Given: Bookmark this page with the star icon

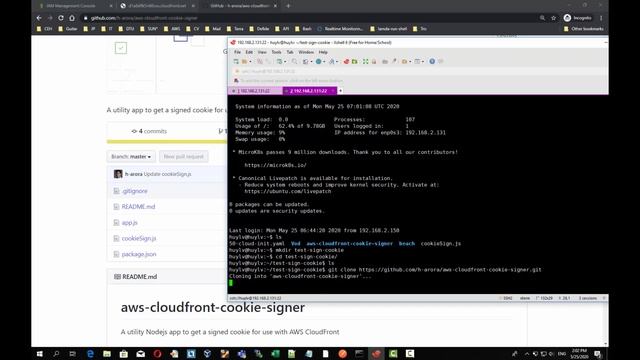Looking at the screenshot, I should pos(553,18).
